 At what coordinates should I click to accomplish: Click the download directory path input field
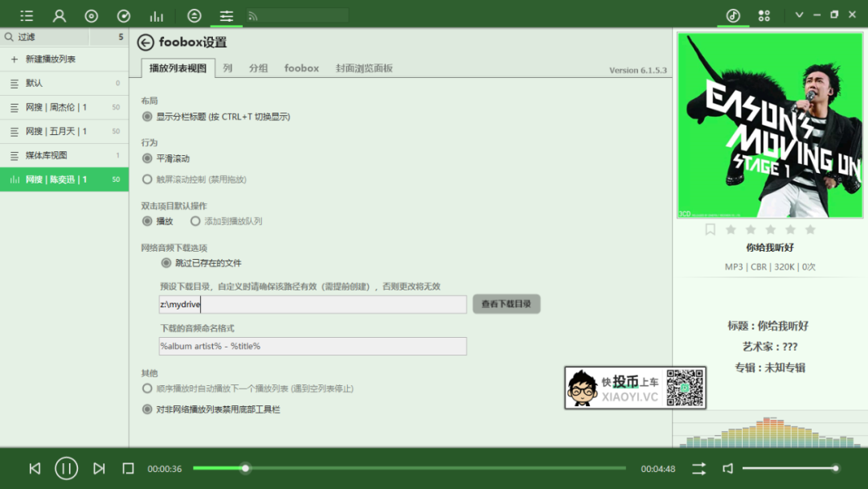312,304
